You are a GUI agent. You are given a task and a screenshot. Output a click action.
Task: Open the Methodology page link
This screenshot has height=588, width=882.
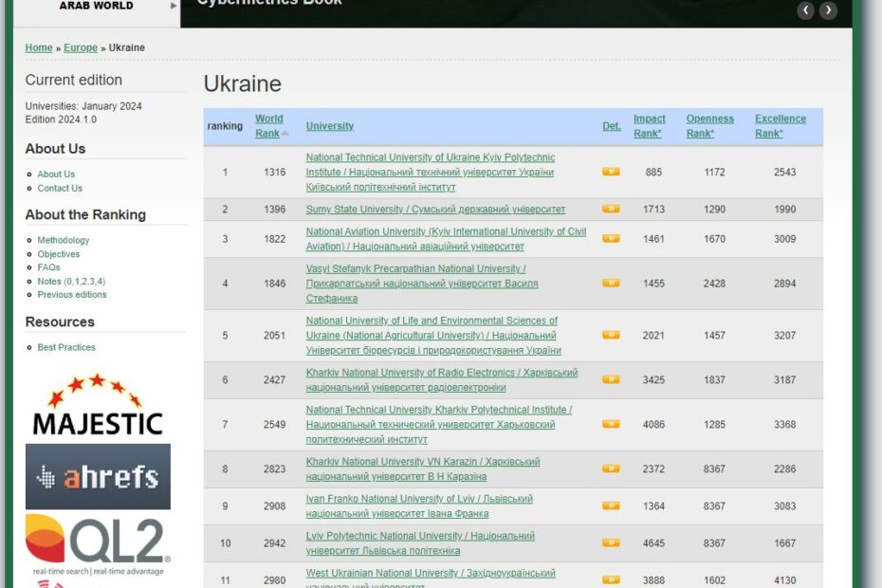pyautogui.click(x=64, y=241)
